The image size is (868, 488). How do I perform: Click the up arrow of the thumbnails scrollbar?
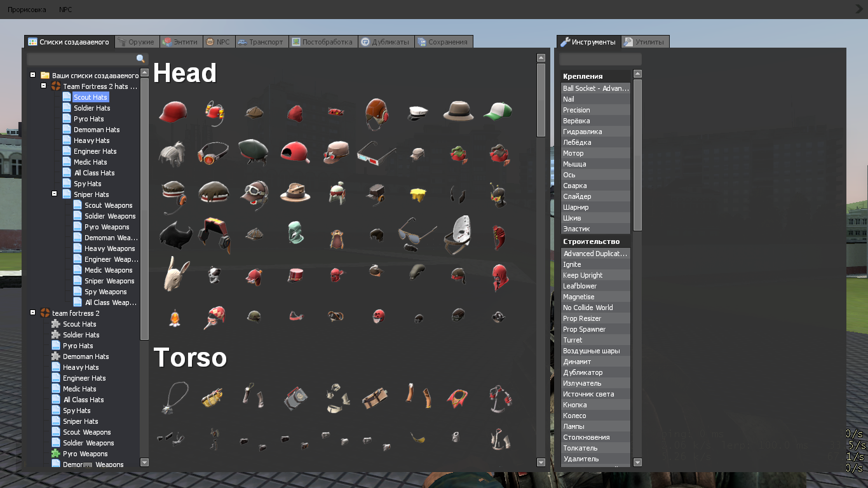(541, 58)
